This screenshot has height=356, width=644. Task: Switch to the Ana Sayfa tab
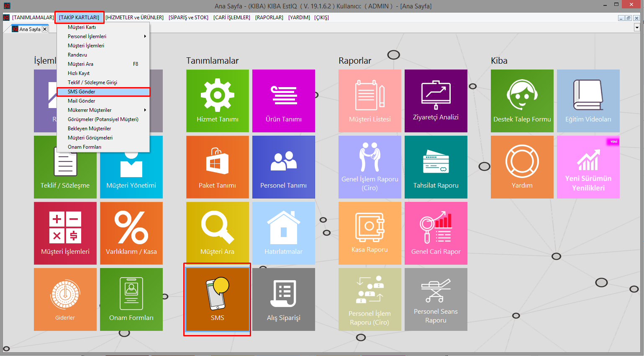[29, 29]
